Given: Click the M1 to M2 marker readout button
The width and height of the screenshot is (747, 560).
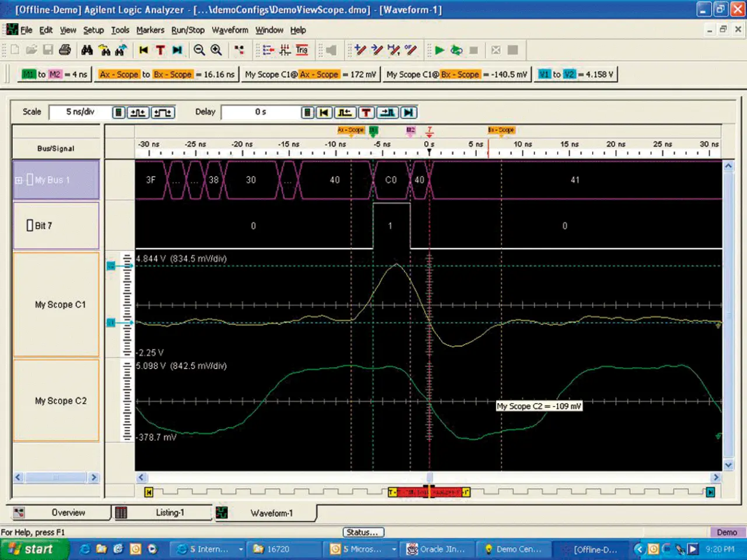Looking at the screenshot, I should tap(54, 75).
